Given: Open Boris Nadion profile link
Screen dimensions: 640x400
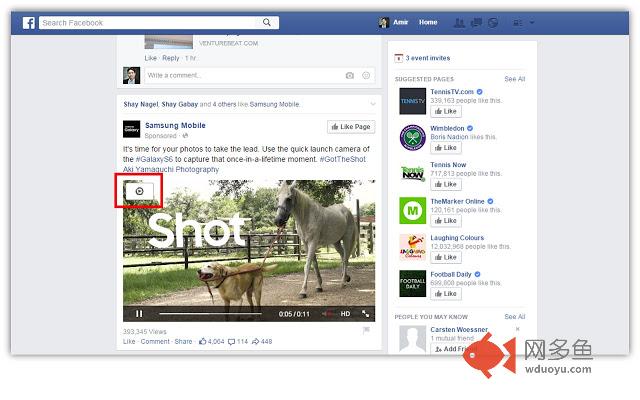Looking at the screenshot, I should click(x=449, y=137).
